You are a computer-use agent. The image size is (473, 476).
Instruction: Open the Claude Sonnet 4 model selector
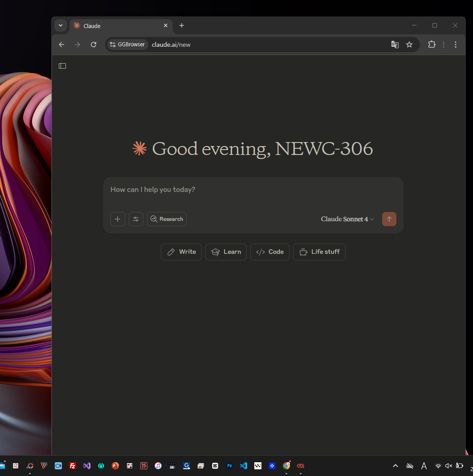[x=347, y=219]
